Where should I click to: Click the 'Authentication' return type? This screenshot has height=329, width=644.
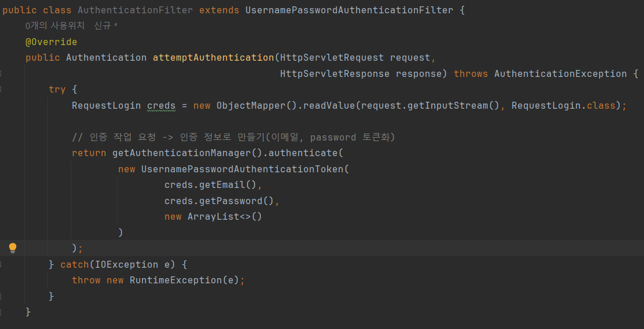(x=106, y=57)
